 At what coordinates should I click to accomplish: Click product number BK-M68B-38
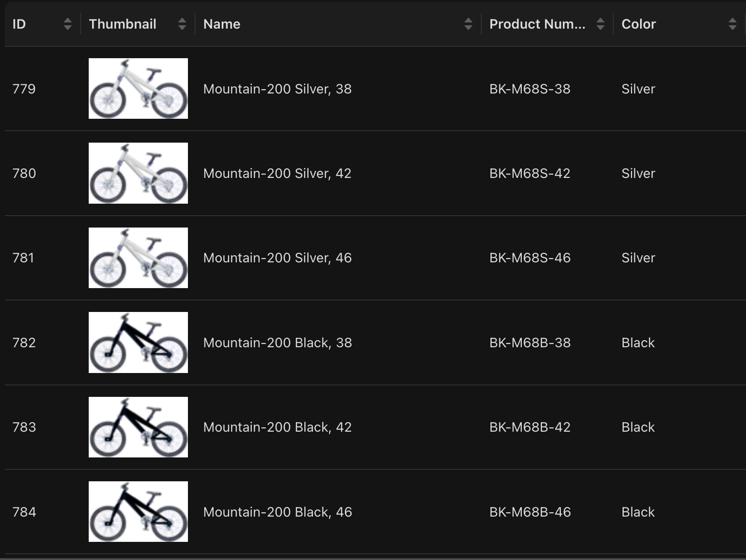529,342
